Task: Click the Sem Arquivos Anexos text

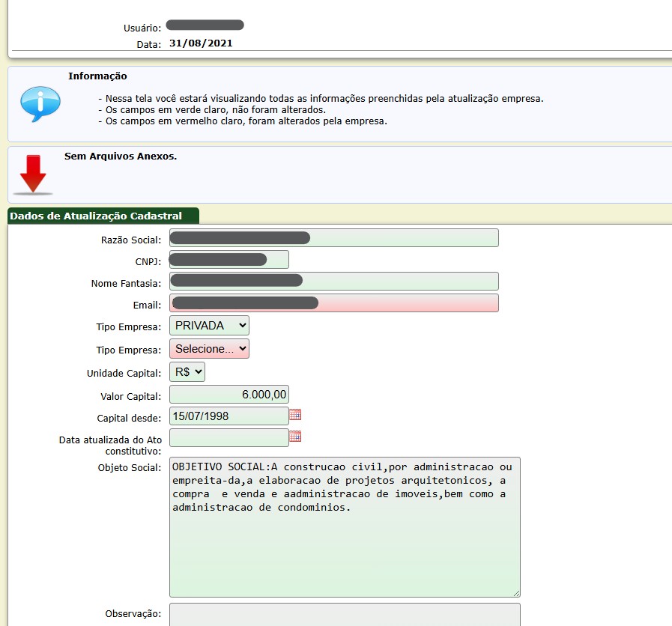Action: coord(121,157)
